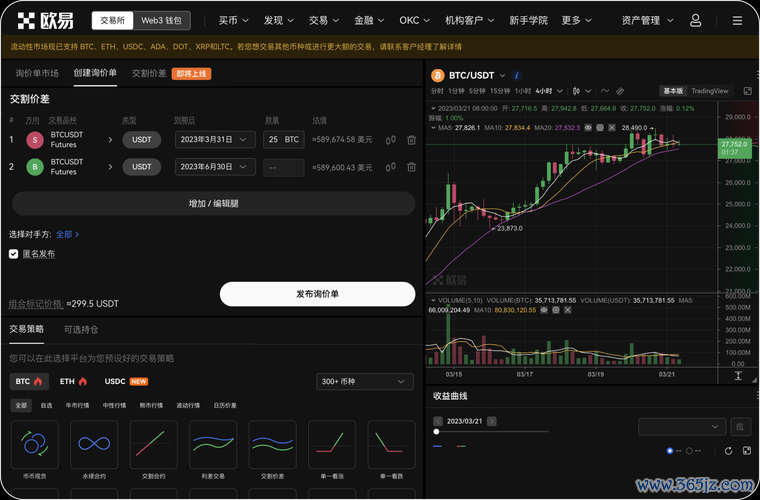Open the 4小时 timeframe dropdown

pos(549,91)
